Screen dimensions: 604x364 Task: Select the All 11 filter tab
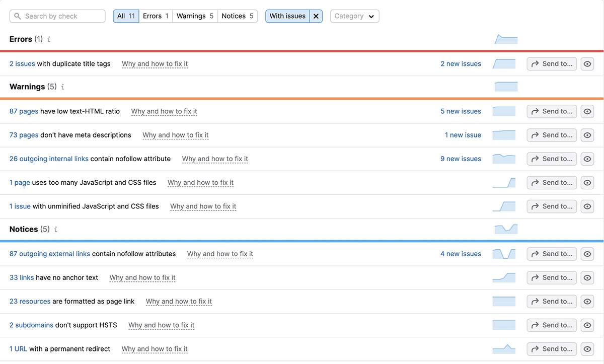[x=126, y=16]
